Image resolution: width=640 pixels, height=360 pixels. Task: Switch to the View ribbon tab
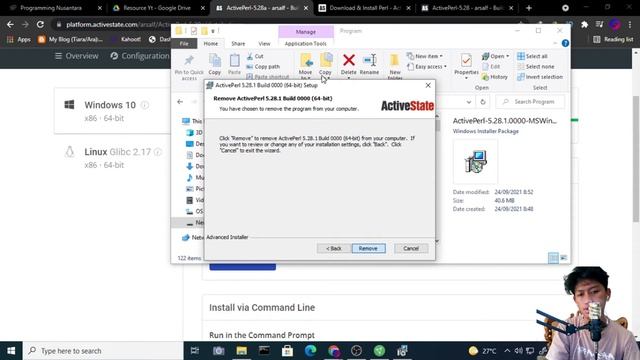click(x=264, y=44)
